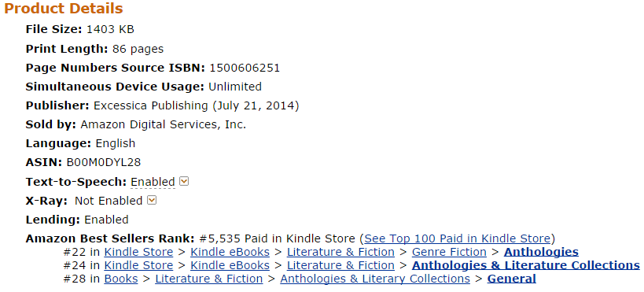This screenshot has width=644, height=292.
Task: Click the dotted-underlined Enabled text
Action: tap(153, 182)
